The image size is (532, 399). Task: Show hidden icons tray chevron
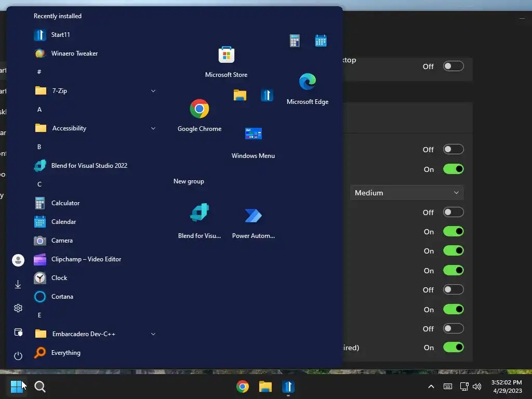[x=431, y=387]
